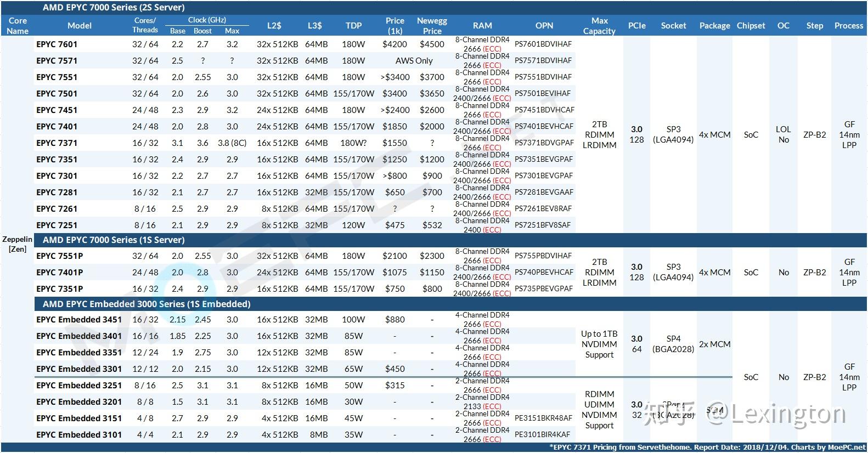This screenshot has width=868, height=453.
Task: Click the "Zeppelin [Zen]" core name cell
Action: (17, 244)
